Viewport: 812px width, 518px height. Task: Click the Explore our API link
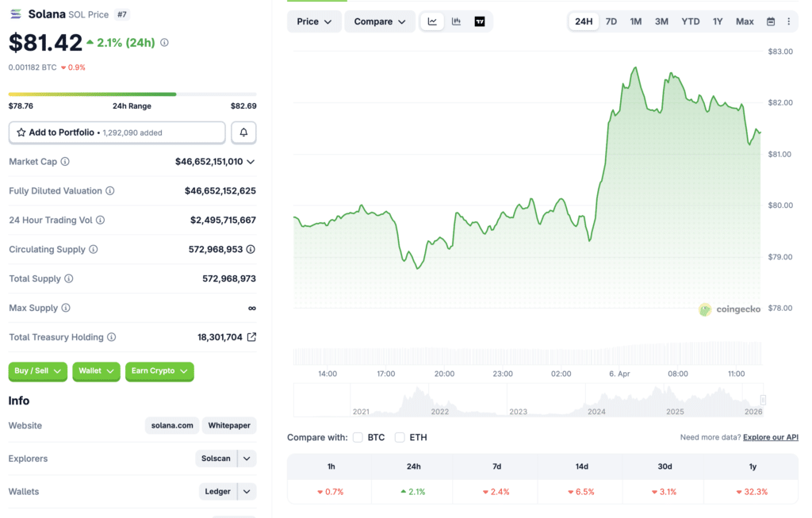(x=770, y=436)
